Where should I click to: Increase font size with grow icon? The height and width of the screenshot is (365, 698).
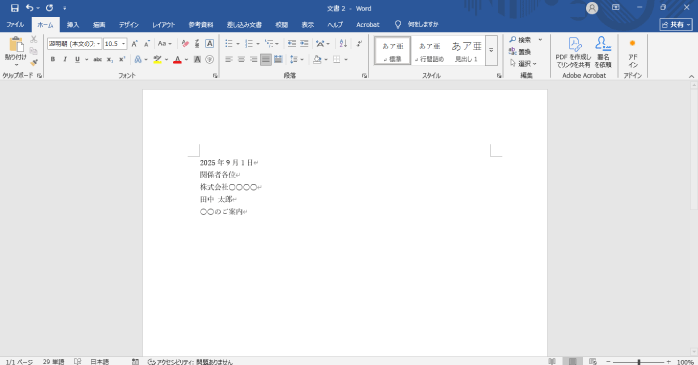(134, 44)
